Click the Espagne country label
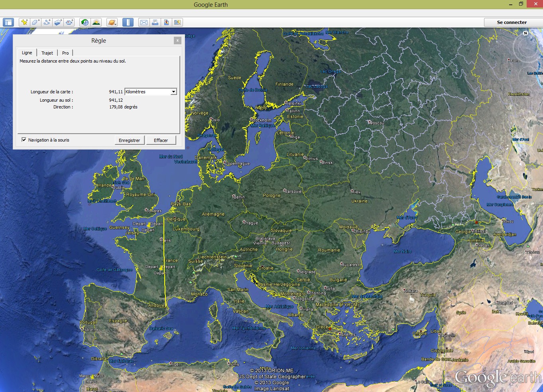Image resolution: width=543 pixels, height=392 pixels. [118, 321]
